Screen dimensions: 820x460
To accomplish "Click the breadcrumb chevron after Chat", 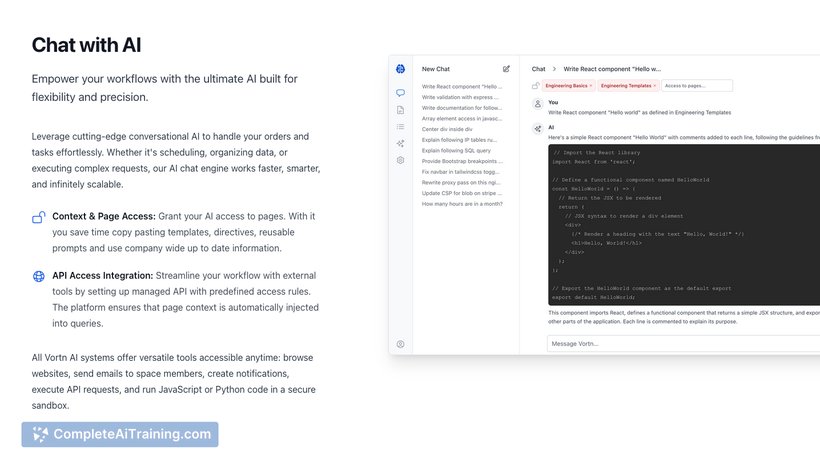I will pyautogui.click(x=554, y=69).
